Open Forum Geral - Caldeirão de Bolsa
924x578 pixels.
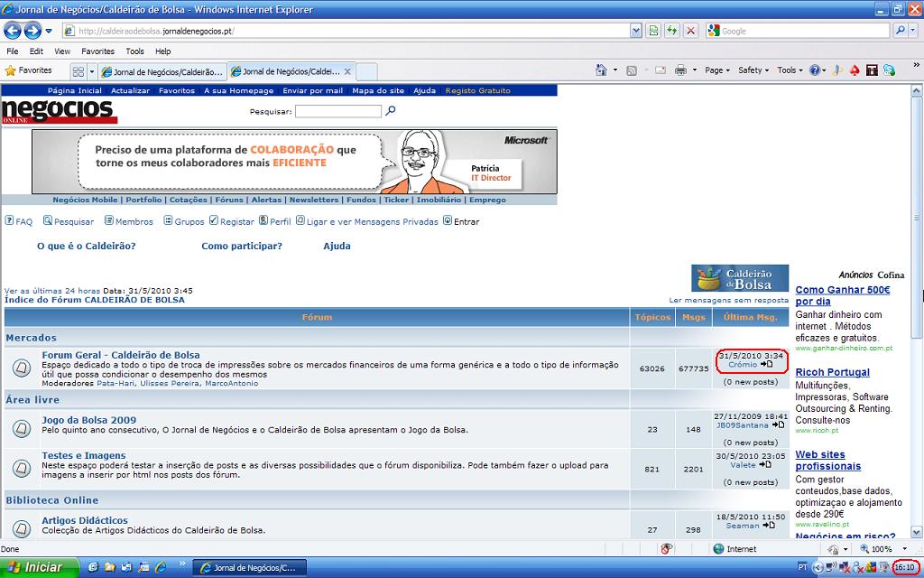[x=121, y=355]
